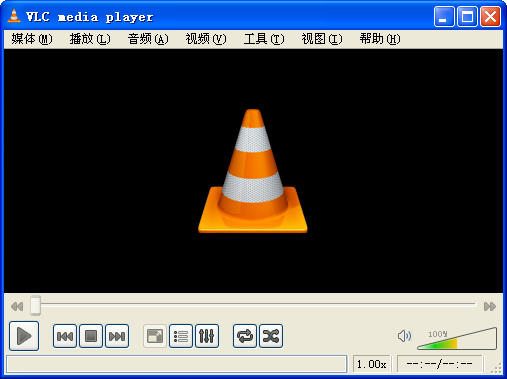Toggle loop repeat mode

(245, 336)
